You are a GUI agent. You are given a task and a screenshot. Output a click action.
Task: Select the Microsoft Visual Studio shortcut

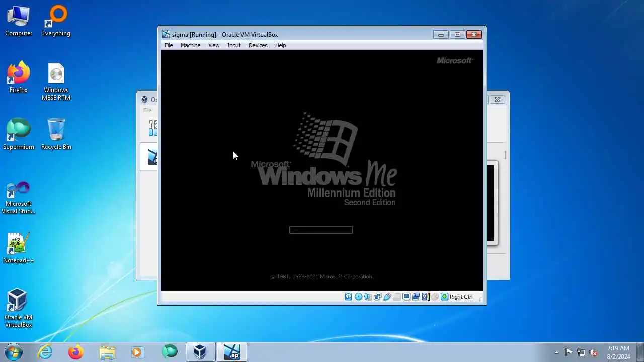(x=19, y=198)
